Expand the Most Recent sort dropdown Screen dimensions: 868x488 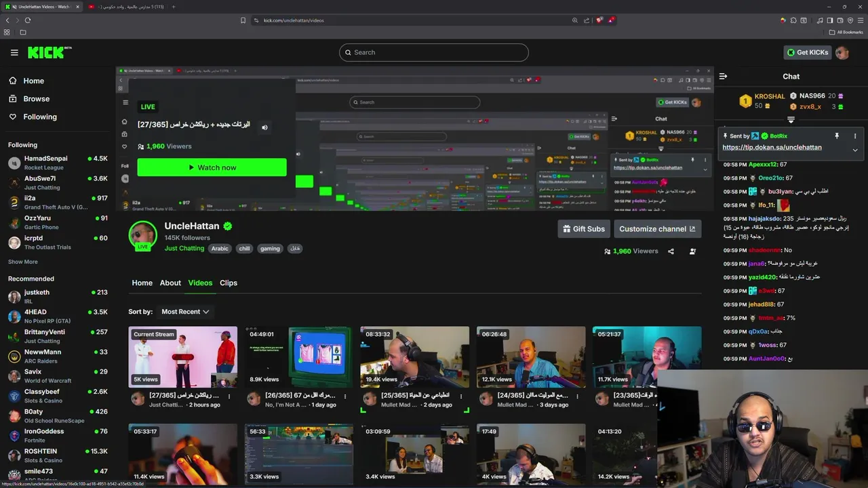point(185,312)
